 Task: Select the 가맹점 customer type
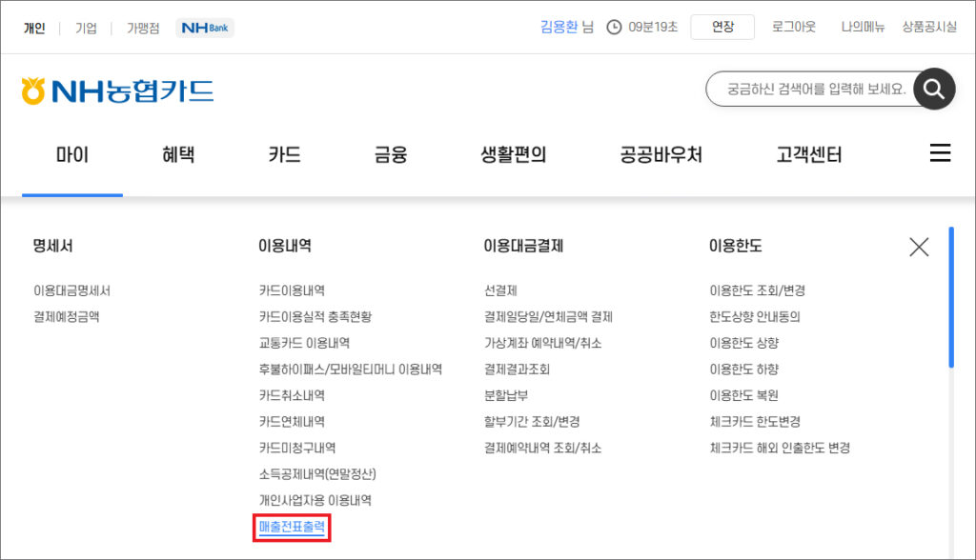click(143, 28)
